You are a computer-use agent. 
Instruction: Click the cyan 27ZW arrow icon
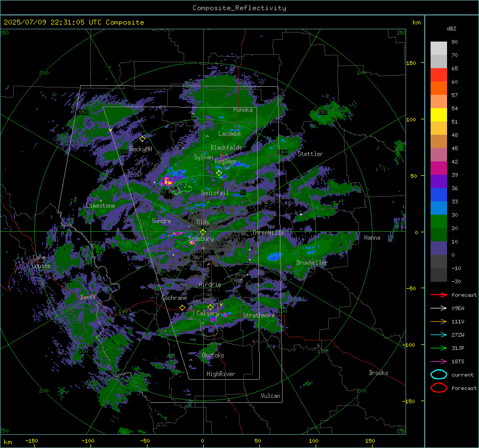click(x=439, y=335)
